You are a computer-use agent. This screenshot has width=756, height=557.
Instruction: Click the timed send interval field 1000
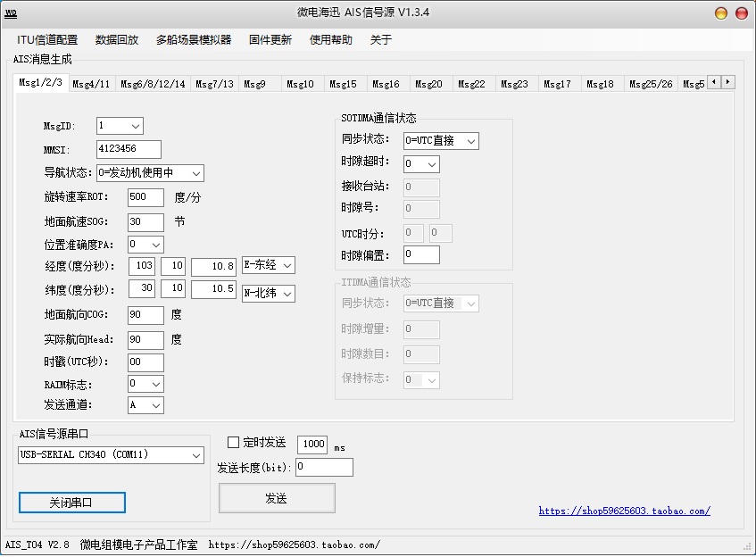(312, 445)
